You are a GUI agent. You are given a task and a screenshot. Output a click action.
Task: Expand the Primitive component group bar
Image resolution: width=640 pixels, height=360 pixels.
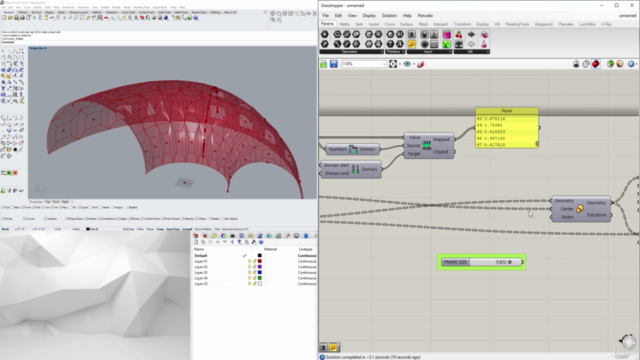[x=395, y=52]
